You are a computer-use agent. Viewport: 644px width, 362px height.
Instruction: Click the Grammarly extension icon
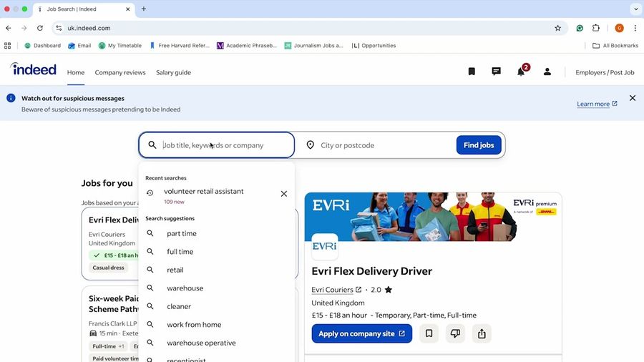[x=580, y=28]
